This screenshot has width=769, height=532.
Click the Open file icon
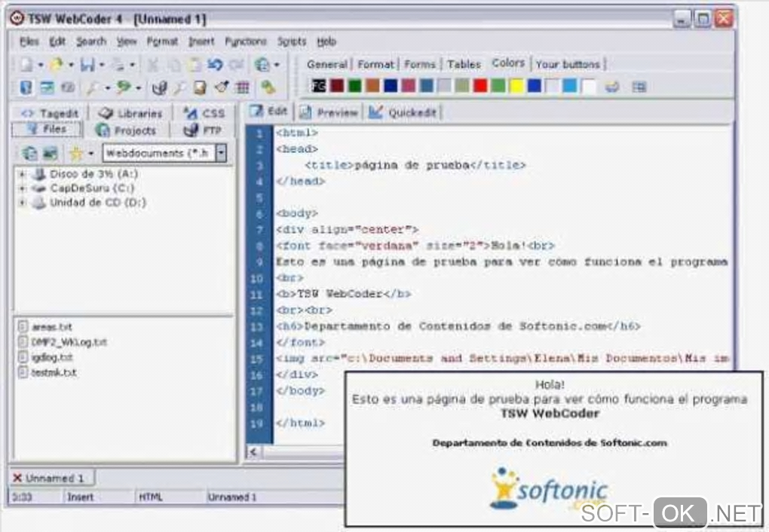57,64
